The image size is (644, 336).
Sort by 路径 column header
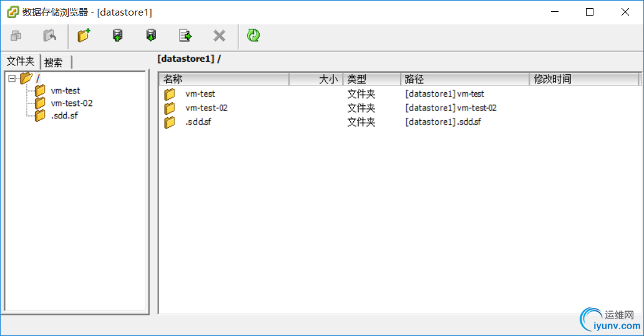(x=465, y=79)
